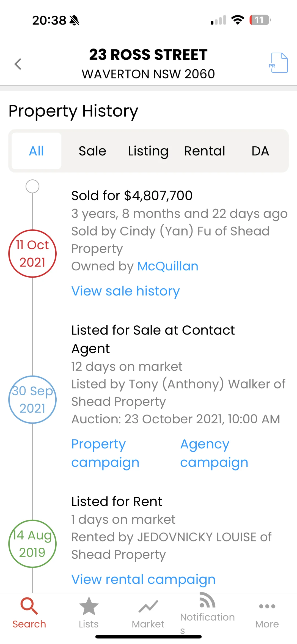The image size is (297, 644).
Task: Open the PR property report icon
Action: pos(279,63)
